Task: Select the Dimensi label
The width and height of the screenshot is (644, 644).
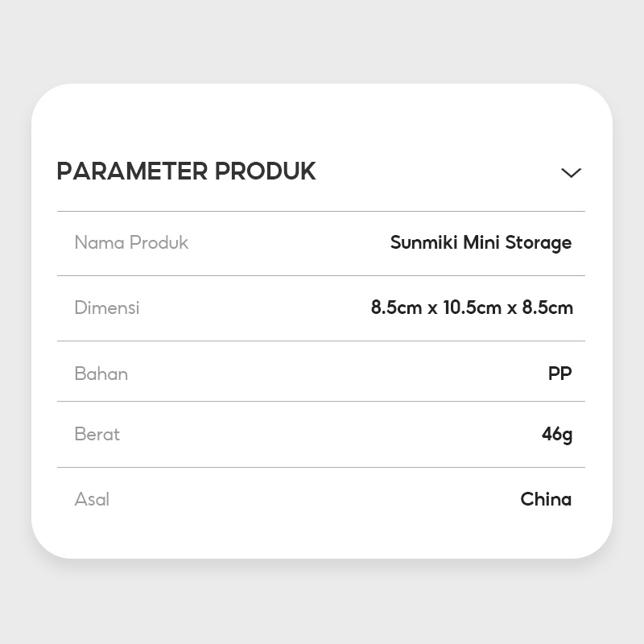Action: coord(107,308)
